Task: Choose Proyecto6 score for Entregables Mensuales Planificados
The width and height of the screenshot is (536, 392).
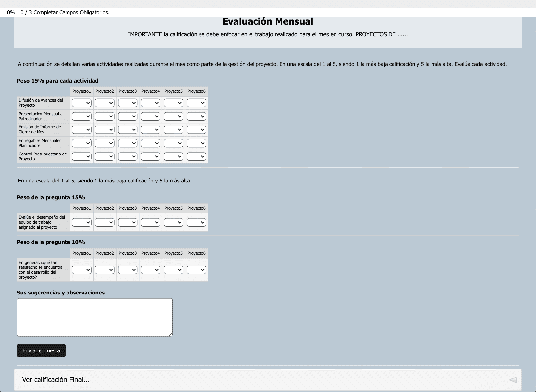Action: coord(197,143)
